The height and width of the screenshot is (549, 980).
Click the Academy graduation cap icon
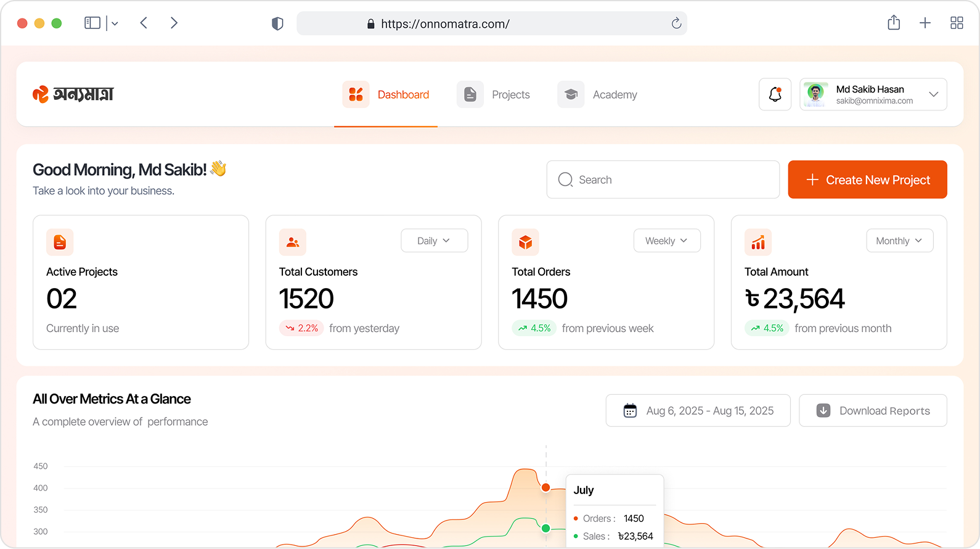click(571, 94)
